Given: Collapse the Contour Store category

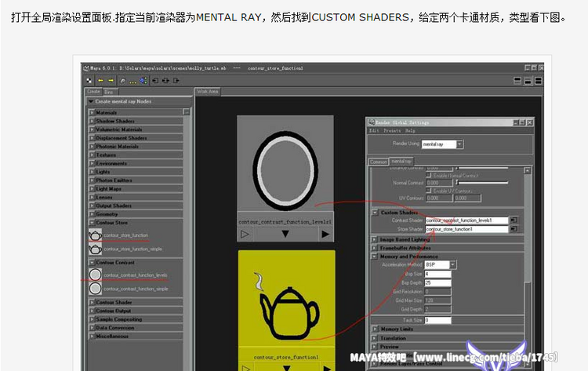Looking at the screenshot, I should coord(92,223).
